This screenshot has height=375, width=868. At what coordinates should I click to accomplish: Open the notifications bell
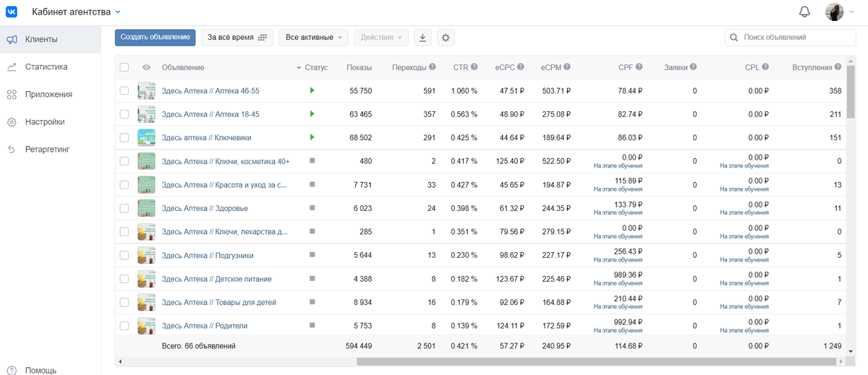(804, 12)
